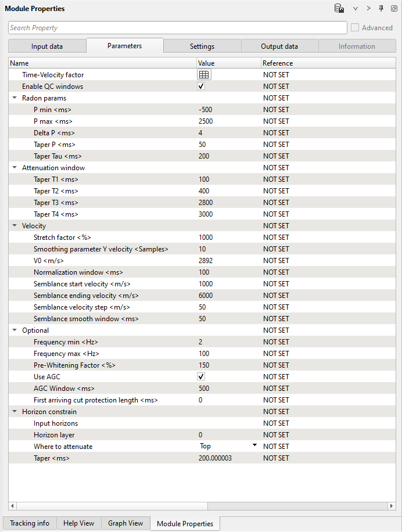Pin the Module Properties panel
This screenshot has height=532, width=402.
click(x=381, y=9)
